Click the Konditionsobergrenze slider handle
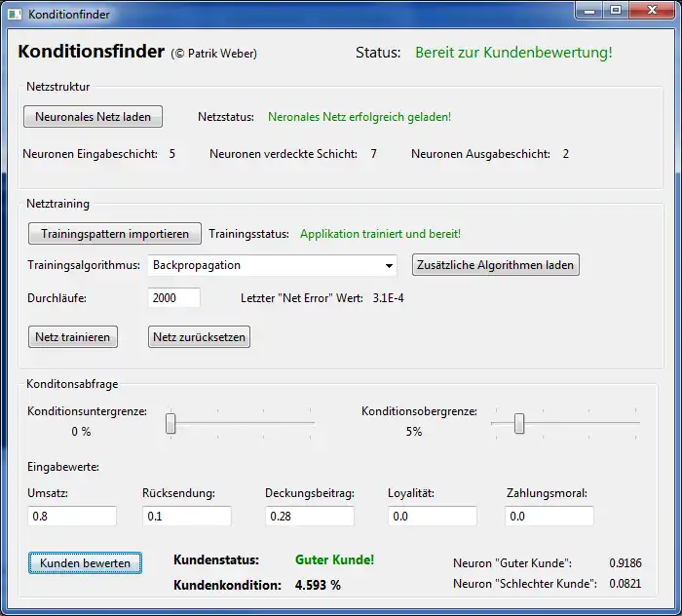Viewport: 682px width, 616px height. click(x=519, y=423)
